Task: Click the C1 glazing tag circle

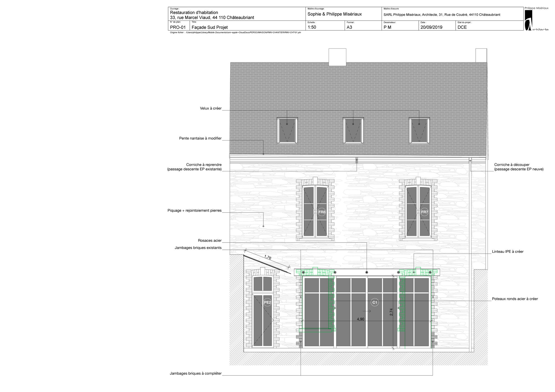Action: click(375, 302)
